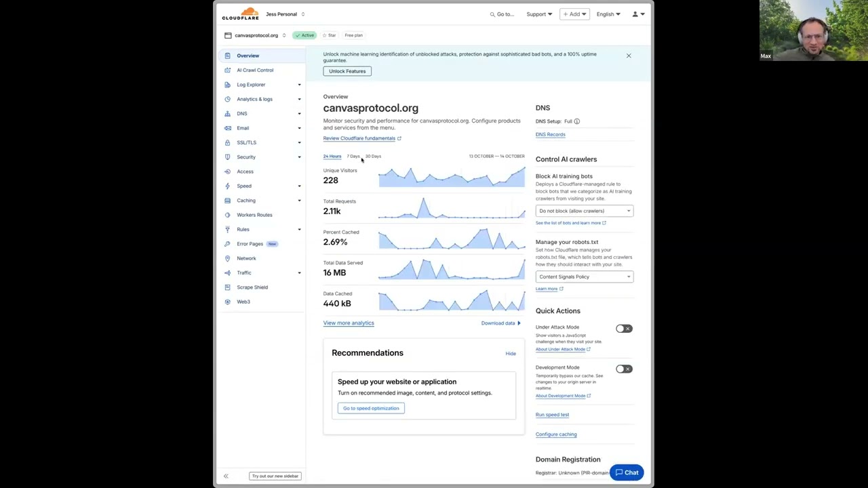Click the Unique Visitors chart

pyautogui.click(x=452, y=177)
